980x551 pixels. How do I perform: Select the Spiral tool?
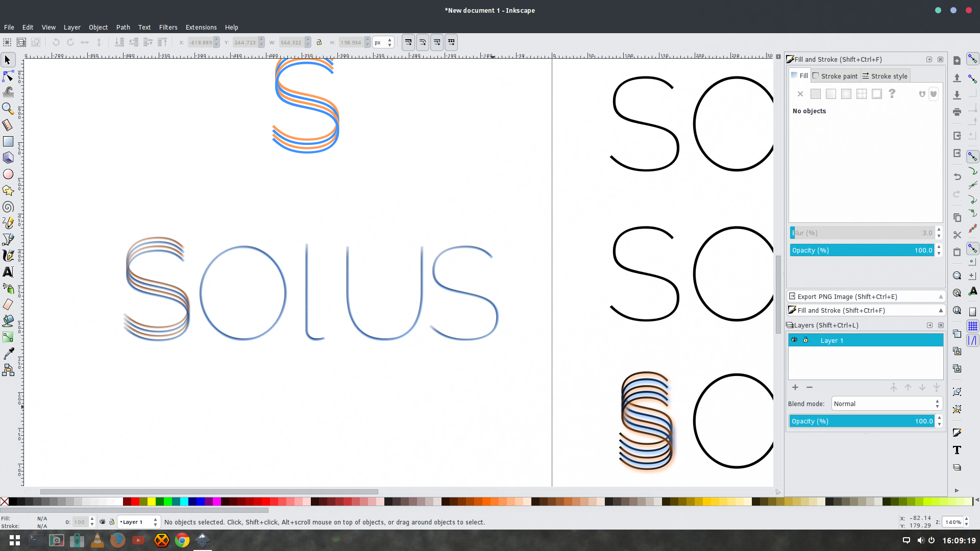(8, 207)
